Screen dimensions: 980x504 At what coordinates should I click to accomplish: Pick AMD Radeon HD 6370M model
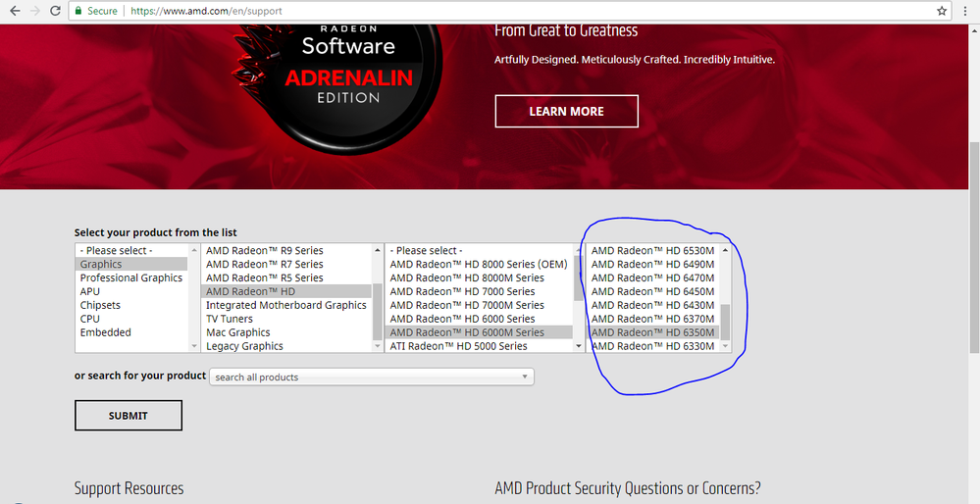pyautogui.click(x=653, y=319)
